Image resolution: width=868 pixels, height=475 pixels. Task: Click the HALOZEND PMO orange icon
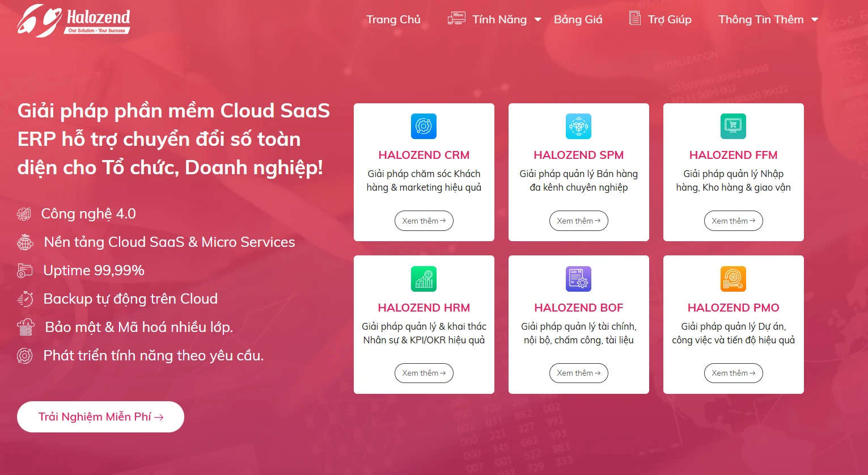[x=733, y=279]
